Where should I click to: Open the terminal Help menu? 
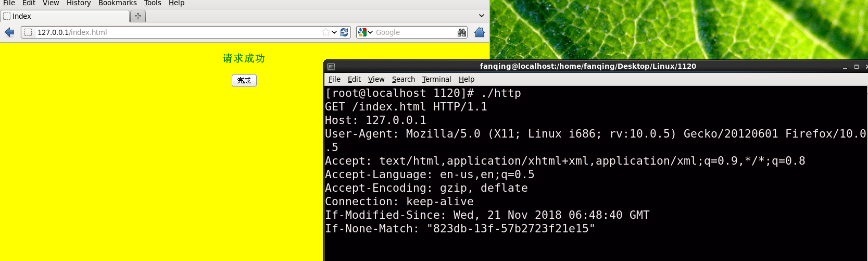[x=467, y=79]
